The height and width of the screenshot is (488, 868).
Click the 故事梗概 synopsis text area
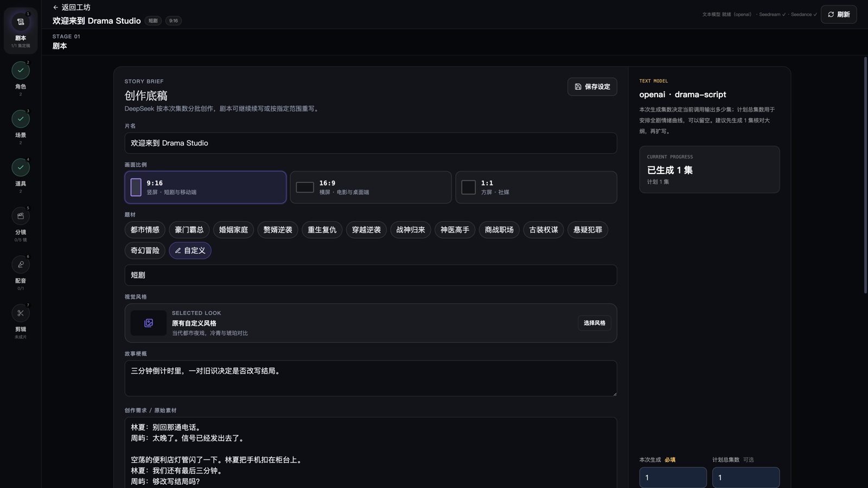click(371, 378)
